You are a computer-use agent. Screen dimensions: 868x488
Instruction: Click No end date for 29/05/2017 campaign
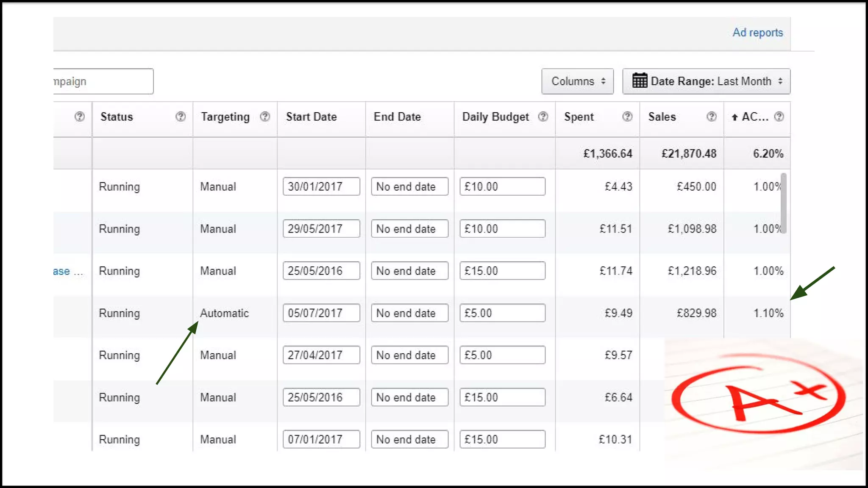click(409, 229)
